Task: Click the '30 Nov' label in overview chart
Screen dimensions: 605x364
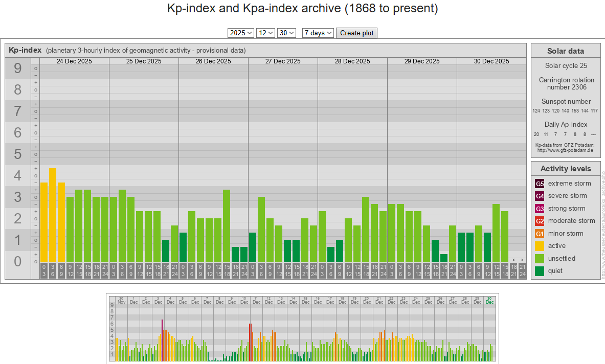Action: 122,300
